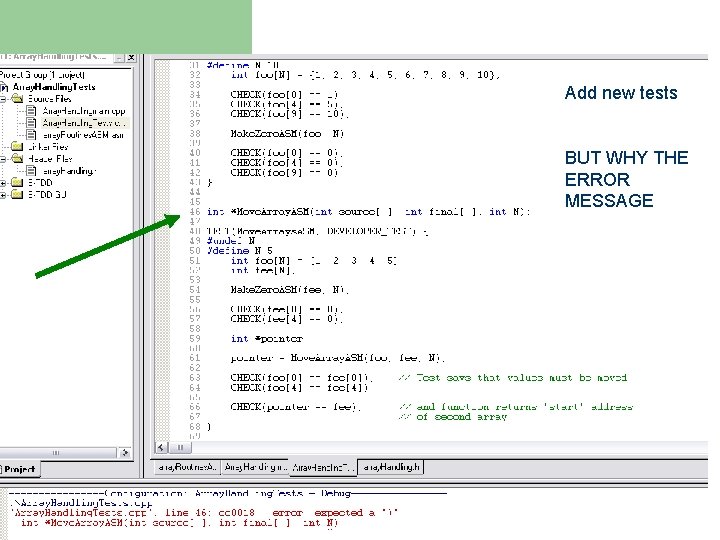Screen dimensions: 720x540
Task: Click line 38 MakeZeroASM(foo, N) call
Action: pos(287,134)
